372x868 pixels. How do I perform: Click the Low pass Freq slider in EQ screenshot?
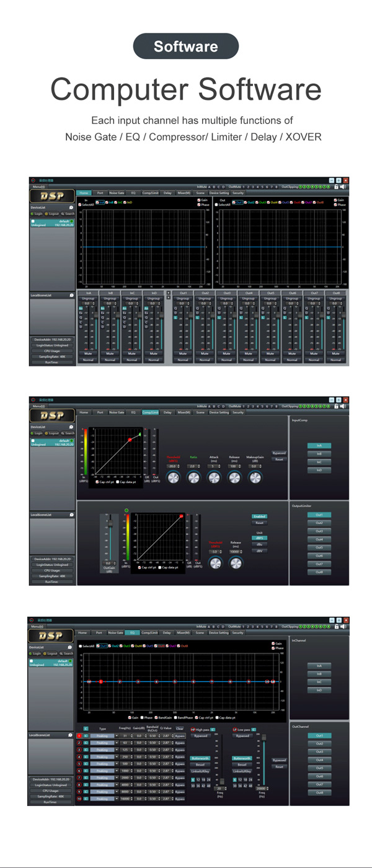[264, 737]
